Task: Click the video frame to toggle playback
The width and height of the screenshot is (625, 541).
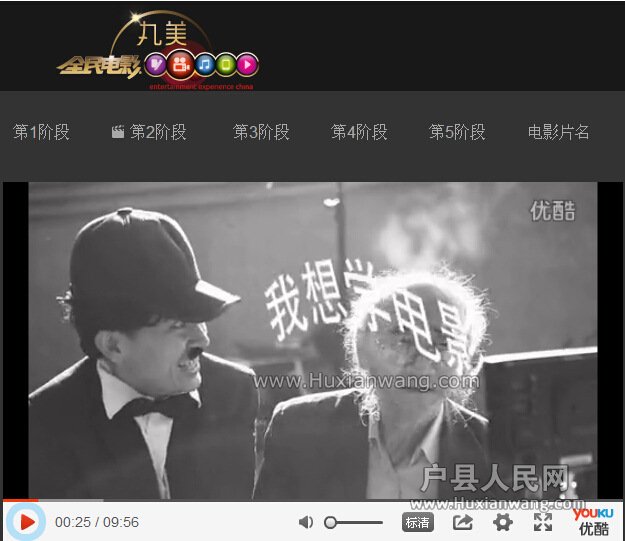Action: [x=313, y=340]
